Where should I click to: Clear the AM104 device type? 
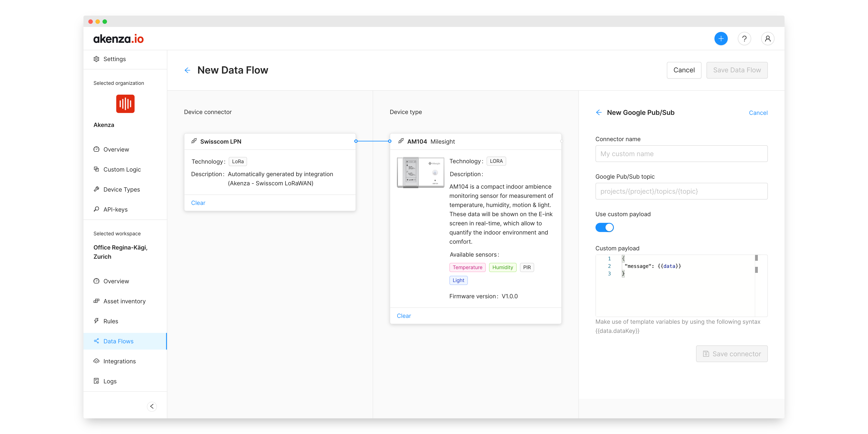pyautogui.click(x=404, y=316)
